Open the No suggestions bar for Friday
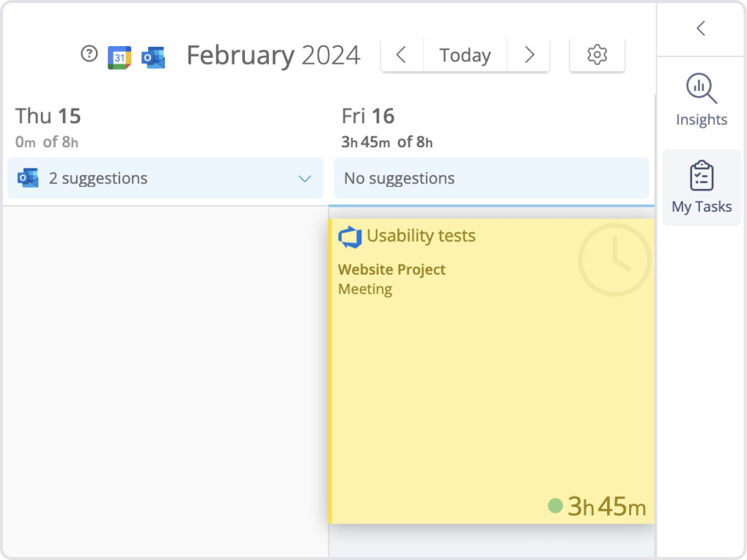 coord(491,177)
